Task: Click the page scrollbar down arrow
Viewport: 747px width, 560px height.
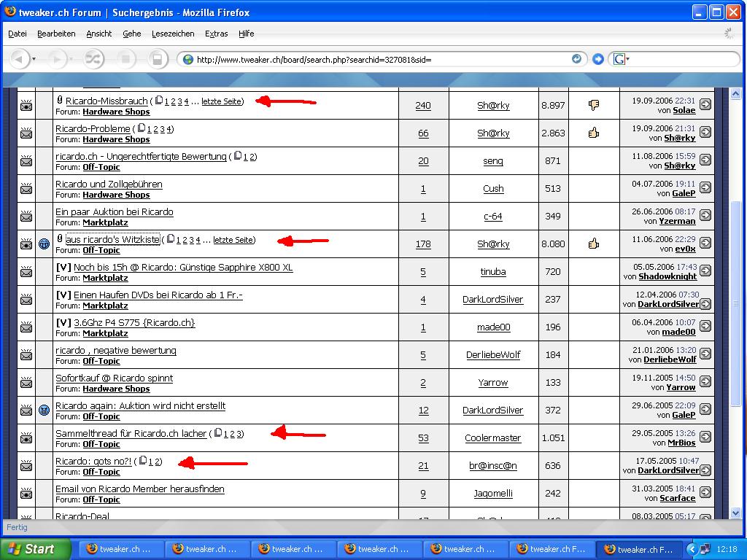Action: 736,513
